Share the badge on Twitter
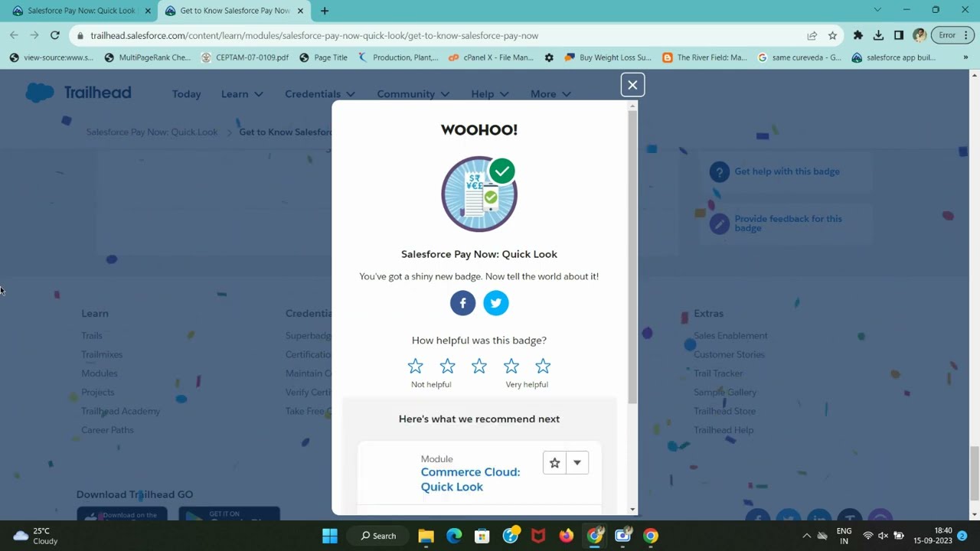 pyautogui.click(x=496, y=303)
